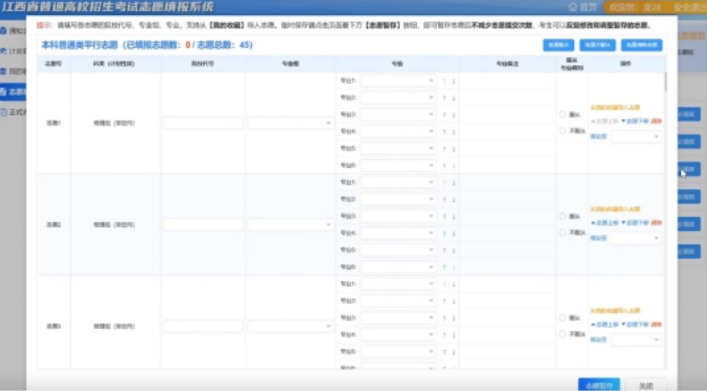Open 专业组 dropdown for 志愿1

pyautogui.click(x=290, y=123)
